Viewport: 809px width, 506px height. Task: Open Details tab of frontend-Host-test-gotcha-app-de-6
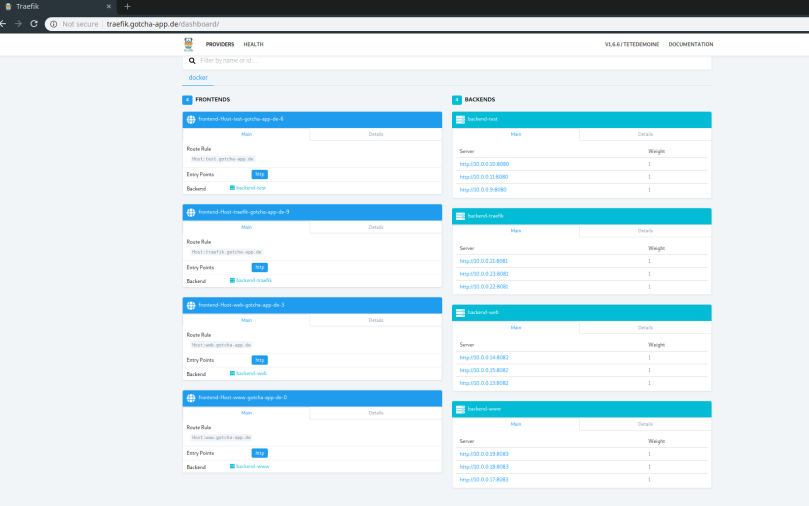pos(376,134)
